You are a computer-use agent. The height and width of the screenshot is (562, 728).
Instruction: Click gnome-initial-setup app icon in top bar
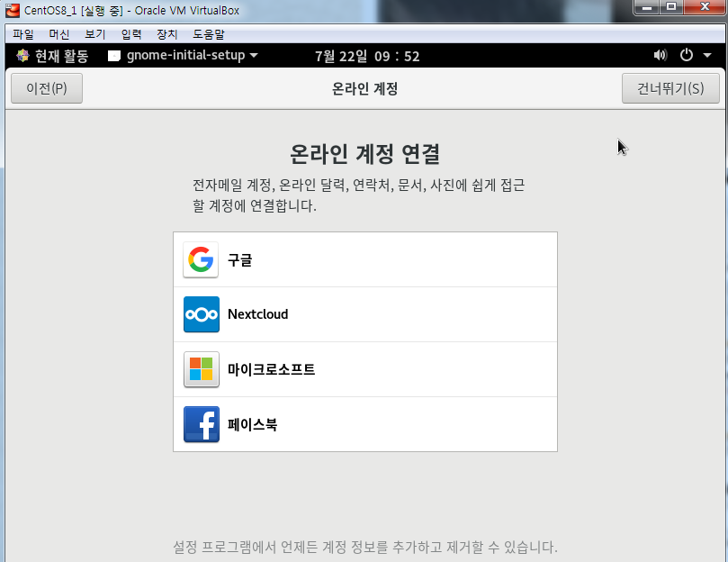113,56
